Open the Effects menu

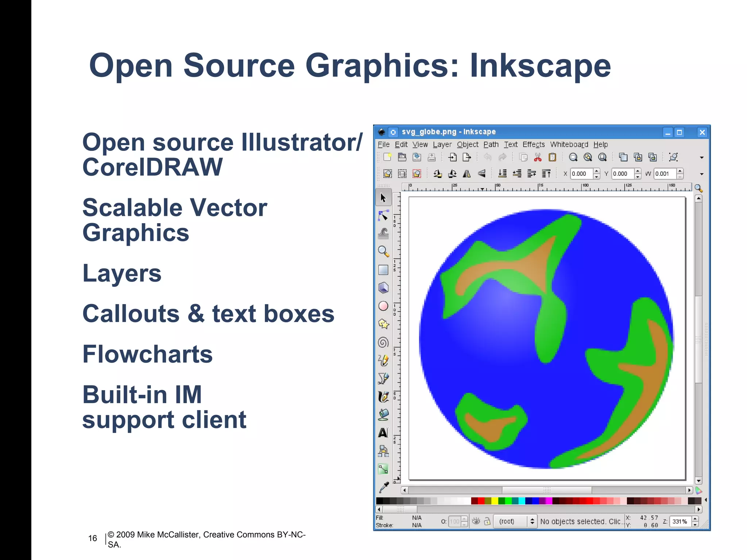pos(533,144)
